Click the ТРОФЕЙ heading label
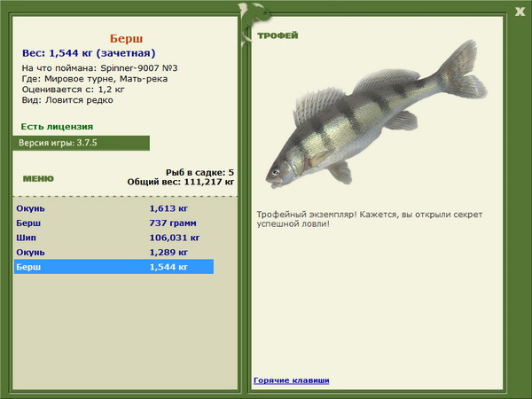 (x=278, y=35)
